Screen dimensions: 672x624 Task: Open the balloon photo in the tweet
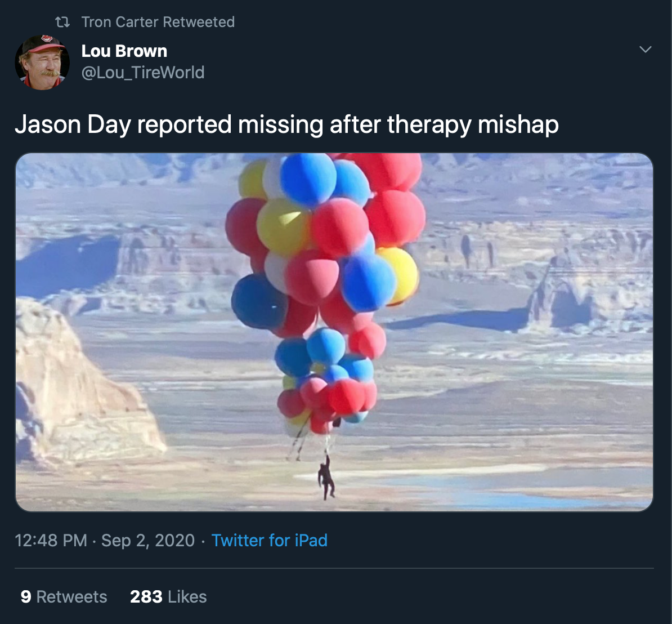pyautogui.click(x=334, y=332)
